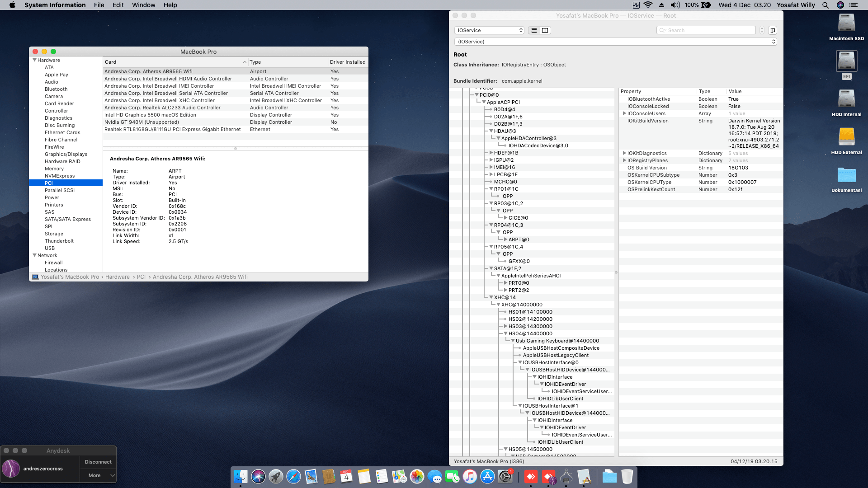Open Calendar icon in the Dock
868x488 pixels.
tap(346, 476)
